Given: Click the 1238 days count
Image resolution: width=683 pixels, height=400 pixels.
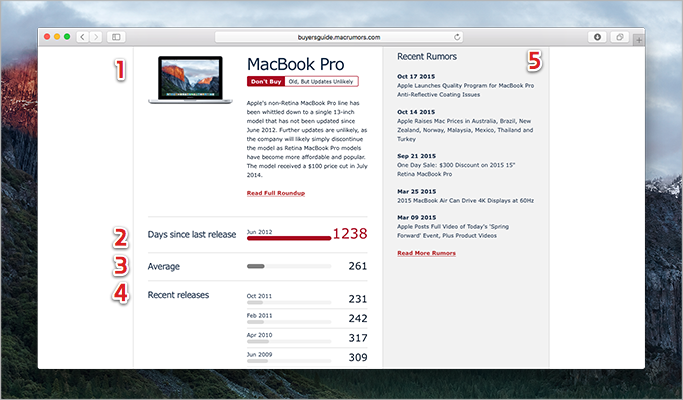Looking at the screenshot, I should click(x=350, y=234).
